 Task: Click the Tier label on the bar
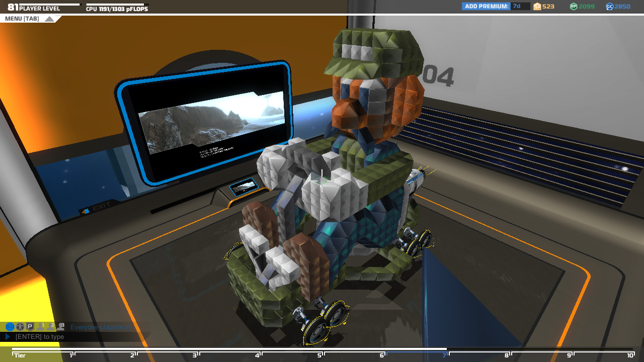20,355
